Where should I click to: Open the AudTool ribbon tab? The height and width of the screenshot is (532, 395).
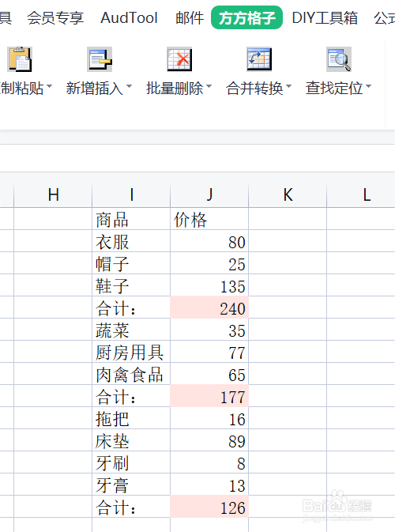pyautogui.click(x=130, y=17)
